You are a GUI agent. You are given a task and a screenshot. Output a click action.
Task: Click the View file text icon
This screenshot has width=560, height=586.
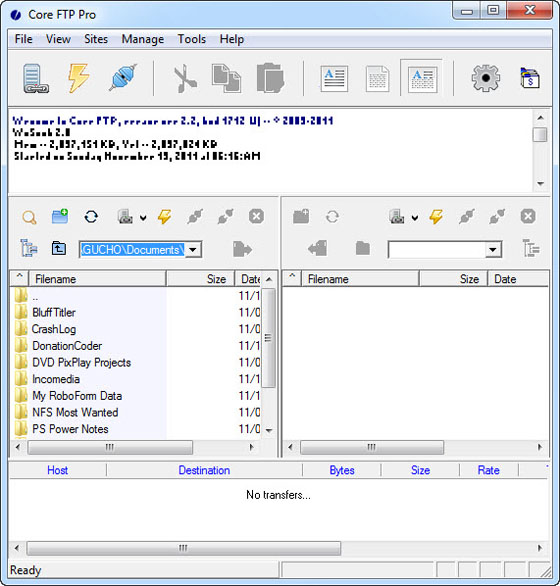[334, 78]
